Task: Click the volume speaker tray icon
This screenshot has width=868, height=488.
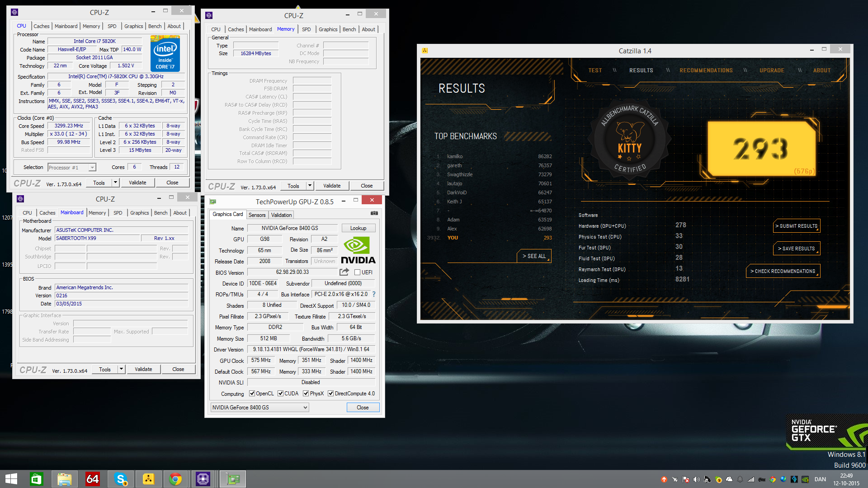Action: [696, 479]
